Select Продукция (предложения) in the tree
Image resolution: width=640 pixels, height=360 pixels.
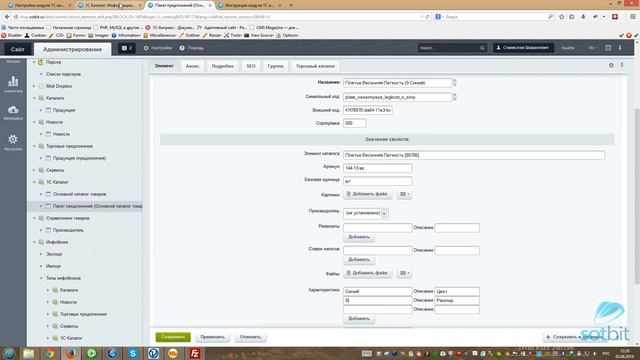click(x=79, y=158)
